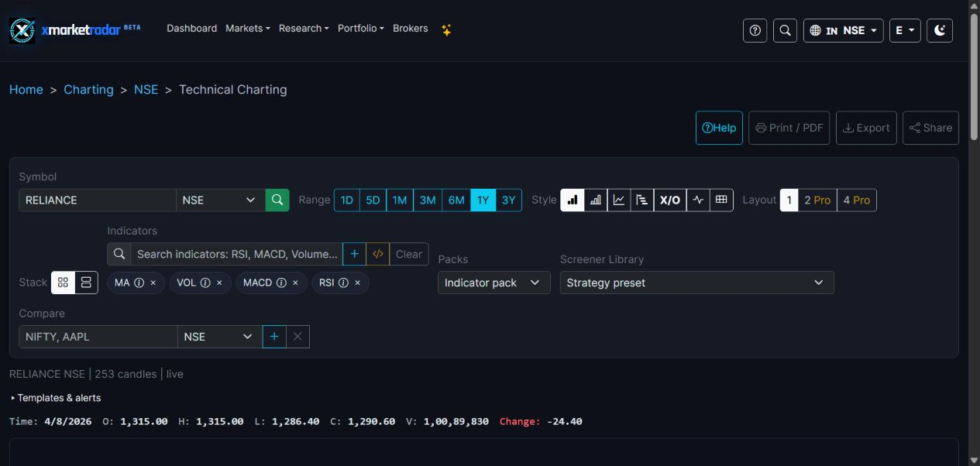This screenshot has height=466, width=980.
Task: Open Research dropdown menu
Action: pyautogui.click(x=304, y=28)
